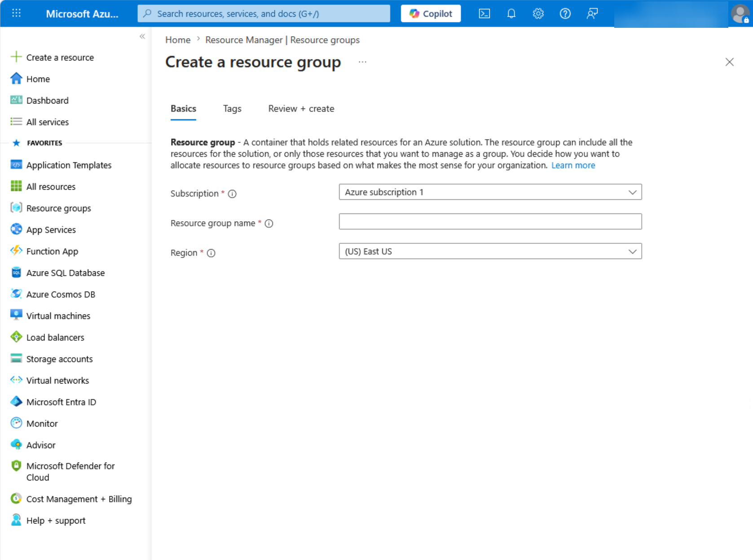Image resolution: width=753 pixels, height=560 pixels.
Task: Expand the Subscription dropdown
Action: (490, 192)
